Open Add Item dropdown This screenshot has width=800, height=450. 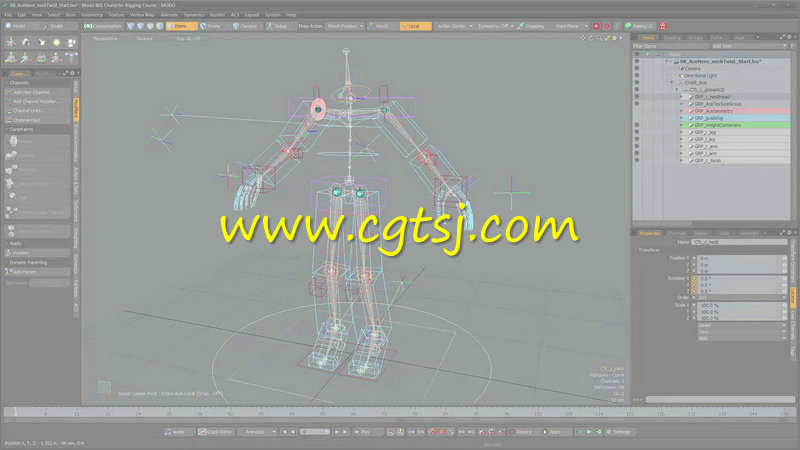point(749,46)
